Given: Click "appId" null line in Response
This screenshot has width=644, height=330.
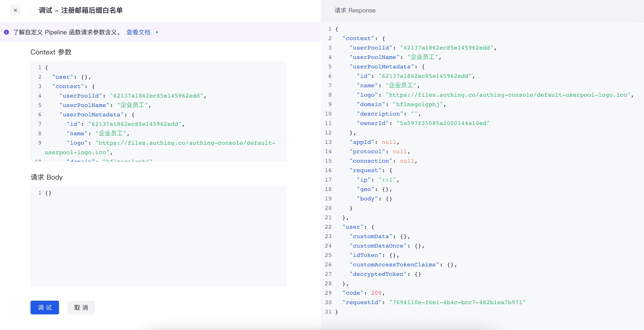Looking at the screenshot, I should [x=374, y=142].
